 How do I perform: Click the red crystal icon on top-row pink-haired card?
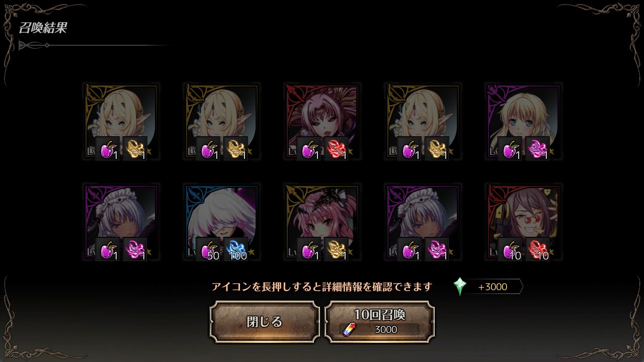pos(336,148)
